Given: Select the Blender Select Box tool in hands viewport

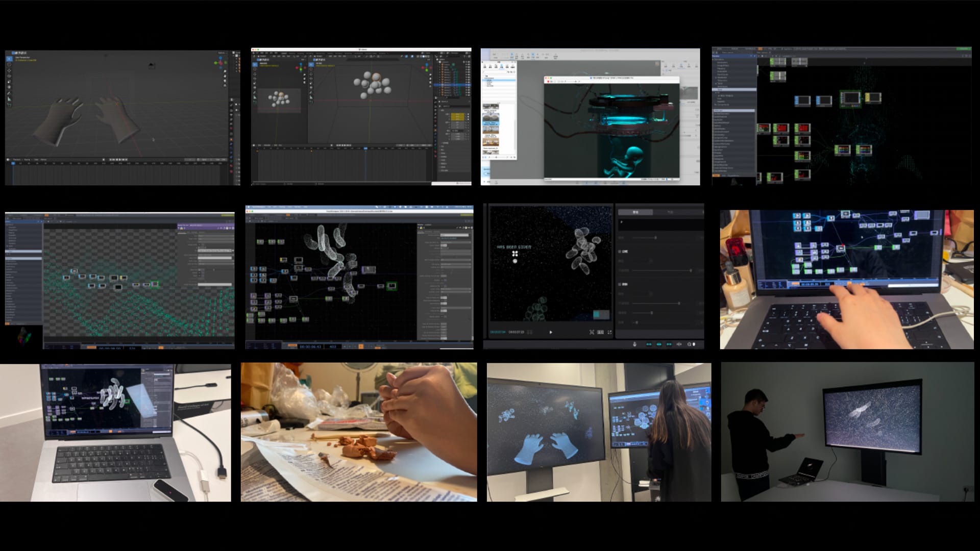Looking at the screenshot, I should [x=9, y=59].
